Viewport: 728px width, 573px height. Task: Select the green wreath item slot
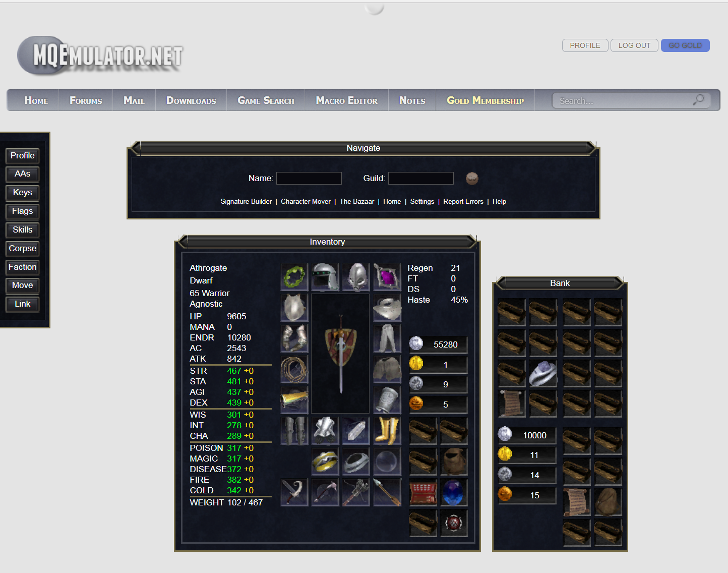(x=294, y=277)
